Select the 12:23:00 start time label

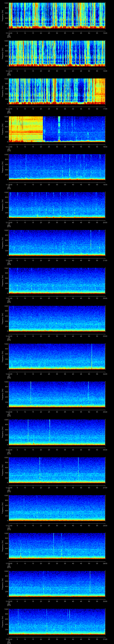pyautogui.click(x=9, y=374)
